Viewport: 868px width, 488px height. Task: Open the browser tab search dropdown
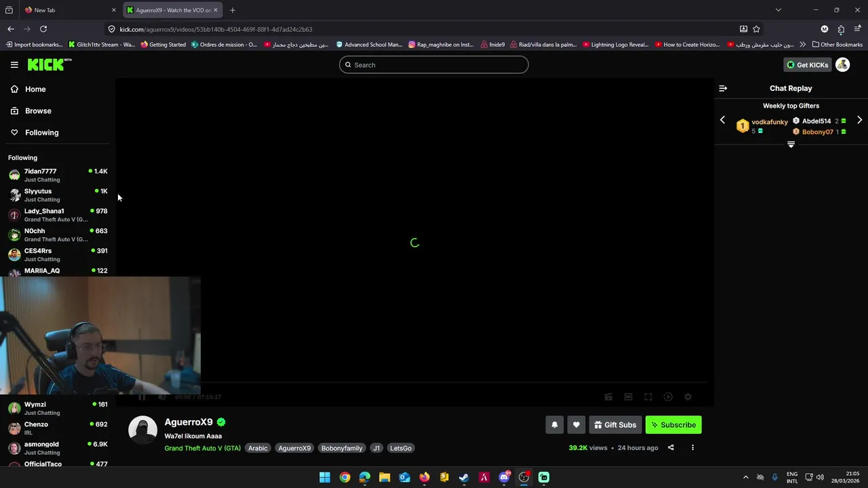tap(778, 10)
